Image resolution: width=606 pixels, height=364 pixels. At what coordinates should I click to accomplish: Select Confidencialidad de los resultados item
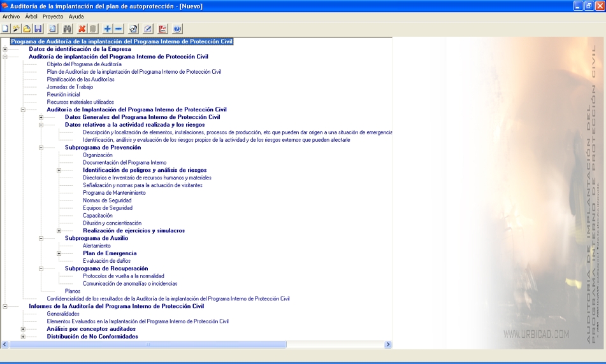click(168, 298)
